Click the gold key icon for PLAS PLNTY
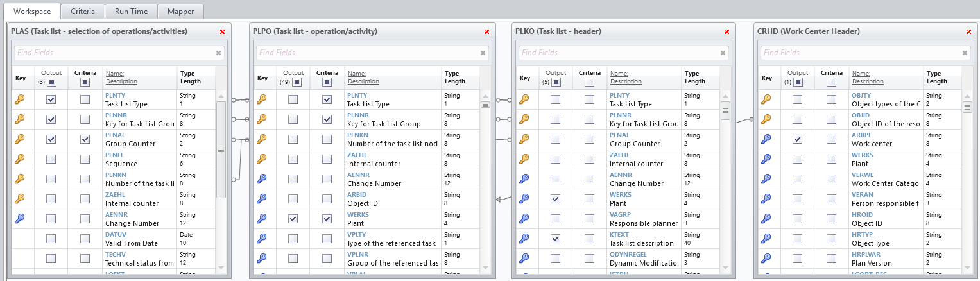Screen dimensions: 980x281 pos(20,99)
